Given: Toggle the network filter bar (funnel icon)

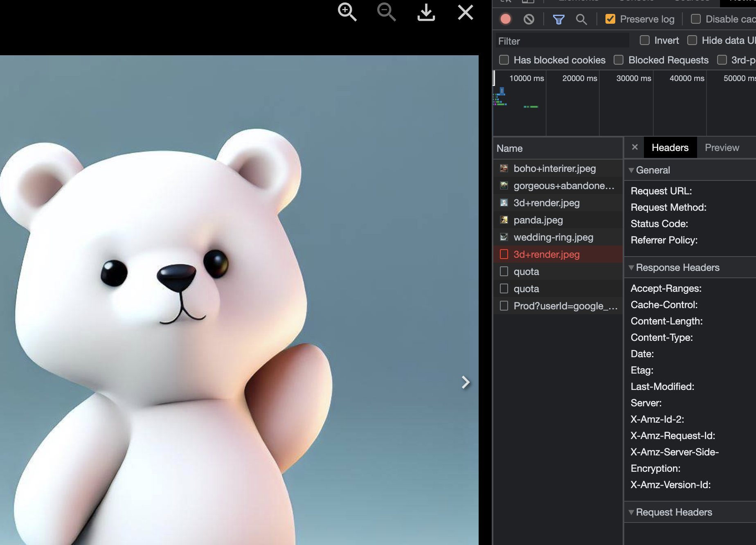Looking at the screenshot, I should point(558,19).
